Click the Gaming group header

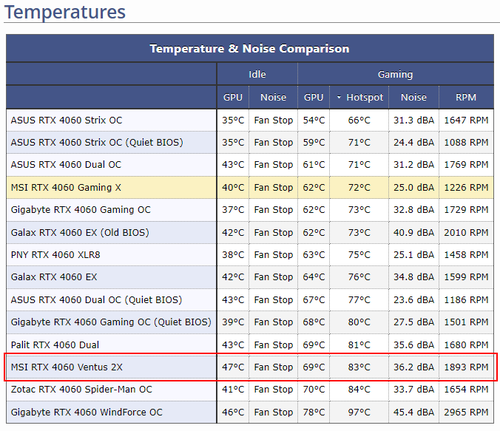click(x=395, y=74)
